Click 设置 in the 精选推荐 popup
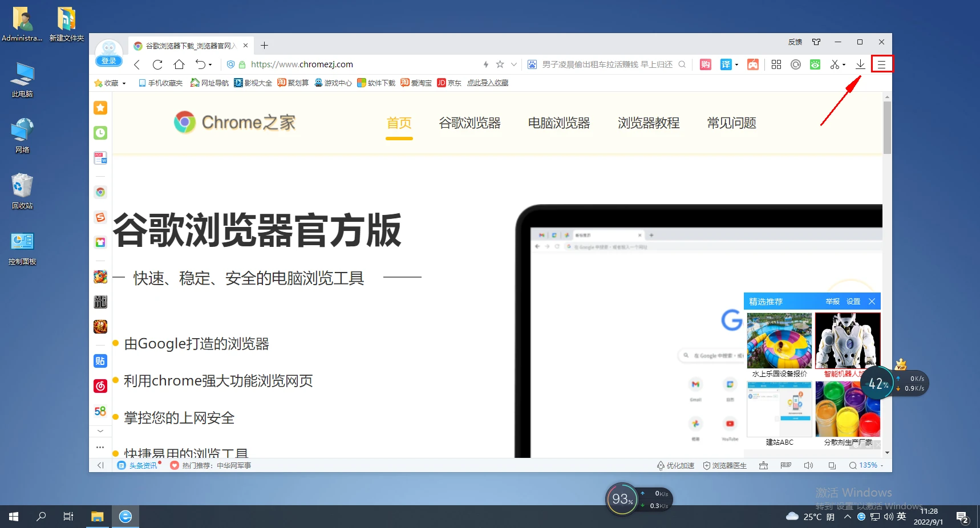Viewport: 980px width, 528px height. click(x=853, y=302)
